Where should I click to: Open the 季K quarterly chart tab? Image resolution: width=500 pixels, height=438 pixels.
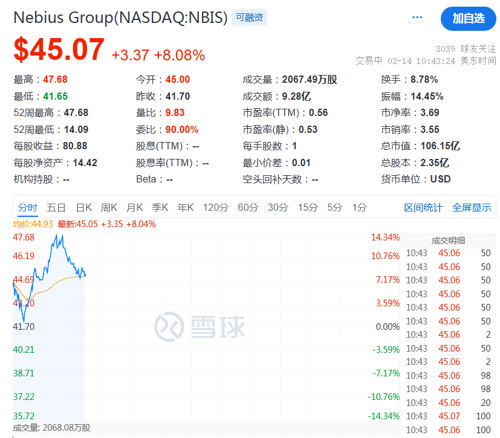pos(160,208)
